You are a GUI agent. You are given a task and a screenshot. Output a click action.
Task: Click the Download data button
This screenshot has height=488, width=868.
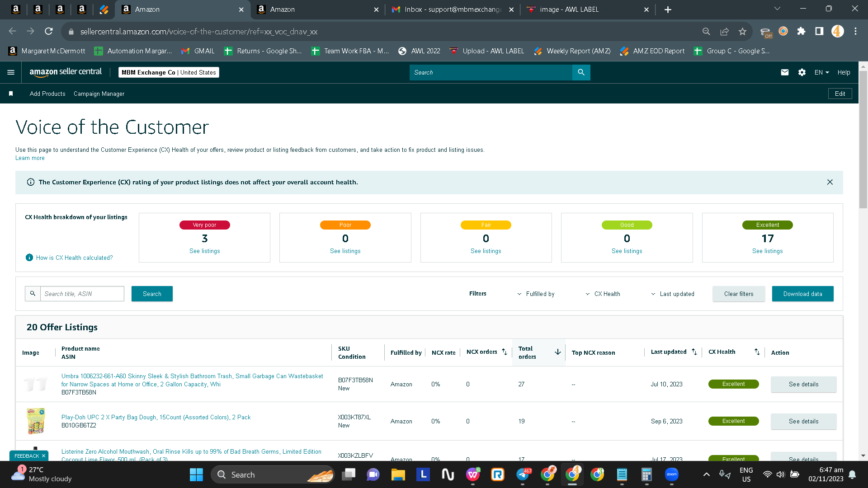click(x=802, y=294)
